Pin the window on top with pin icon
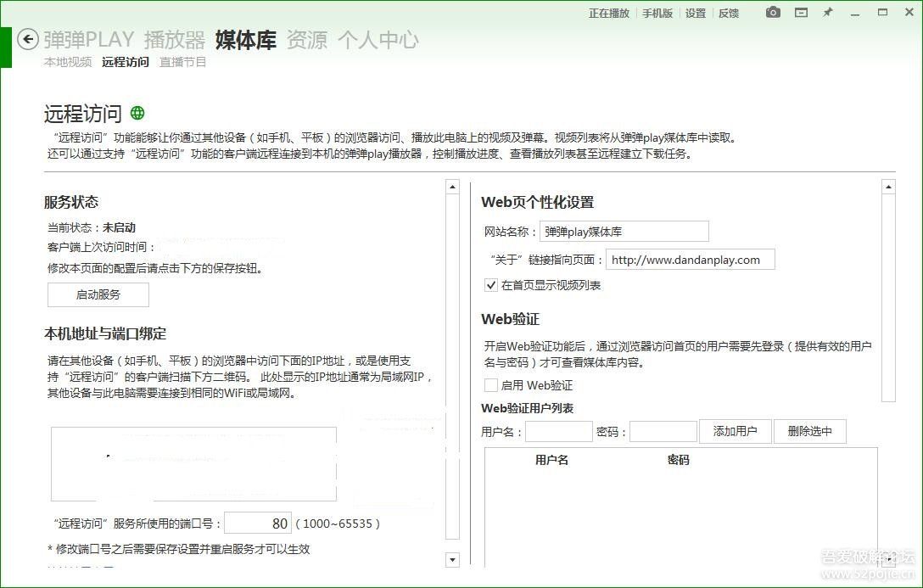The width and height of the screenshot is (923, 588). [828, 13]
